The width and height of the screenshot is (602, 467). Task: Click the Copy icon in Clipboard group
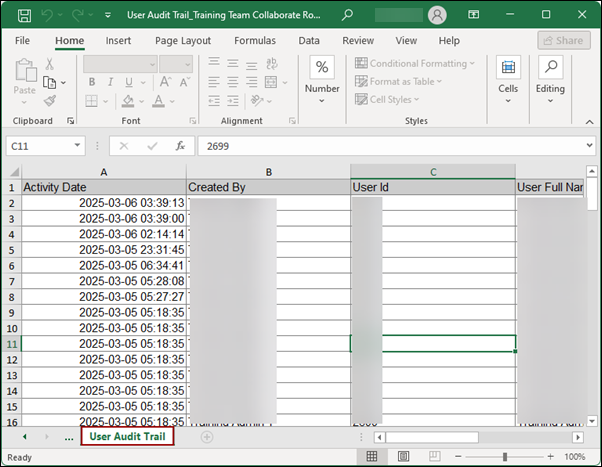49,82
